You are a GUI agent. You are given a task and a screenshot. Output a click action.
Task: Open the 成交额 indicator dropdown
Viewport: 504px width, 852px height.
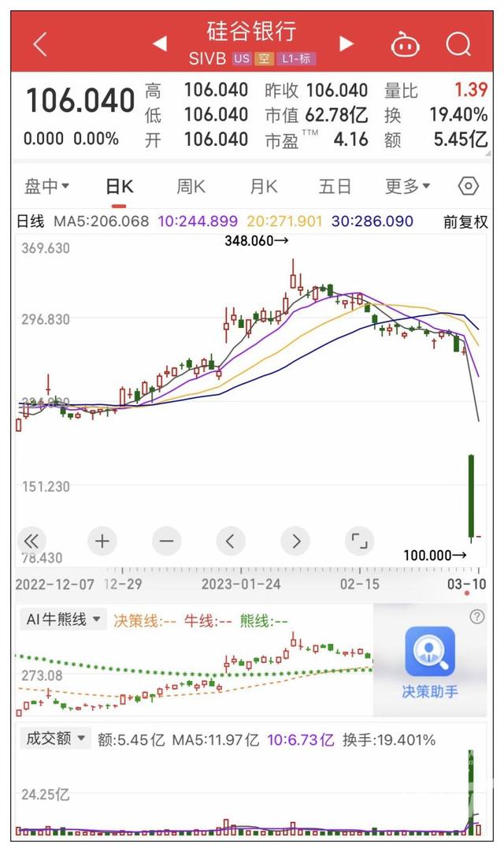click(x=54, y=739)
